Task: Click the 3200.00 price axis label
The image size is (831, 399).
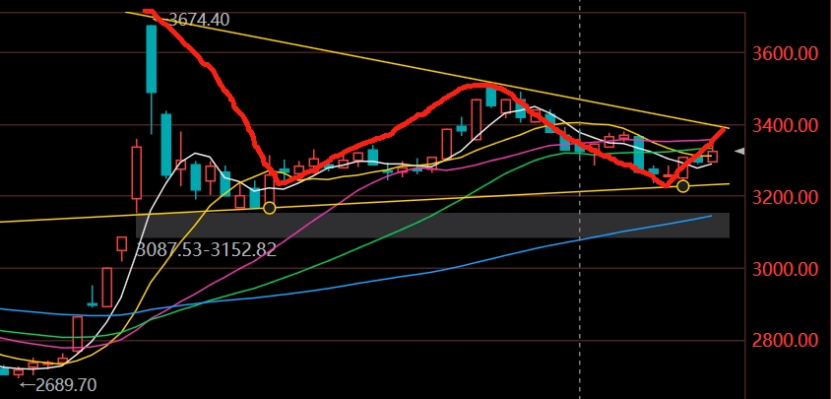Action: (786, 198)
